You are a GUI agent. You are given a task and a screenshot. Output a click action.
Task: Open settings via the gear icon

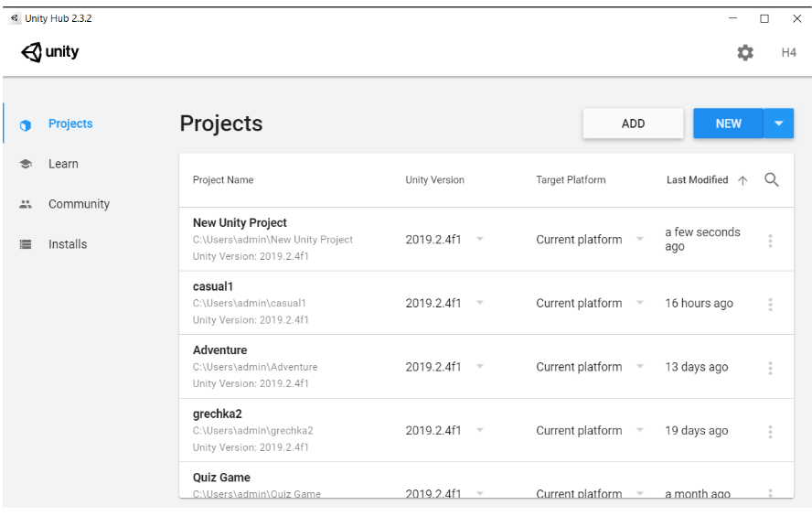[745, 52]
